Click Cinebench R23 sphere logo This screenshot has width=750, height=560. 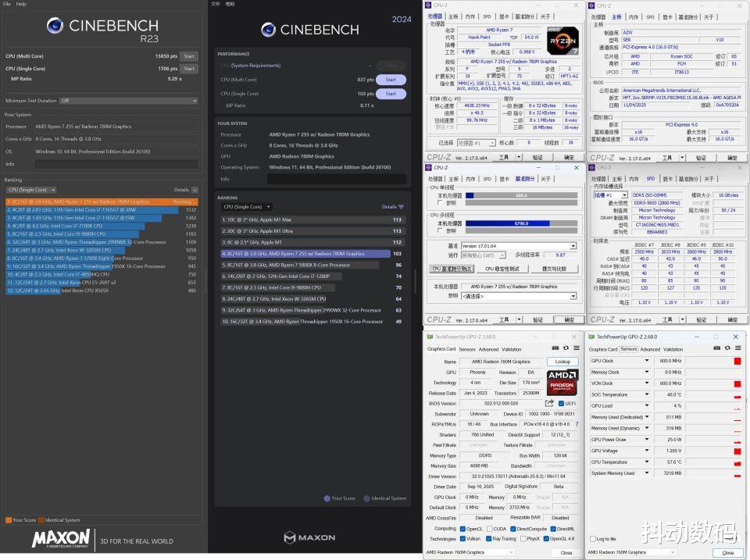click(x=55, y=25)
